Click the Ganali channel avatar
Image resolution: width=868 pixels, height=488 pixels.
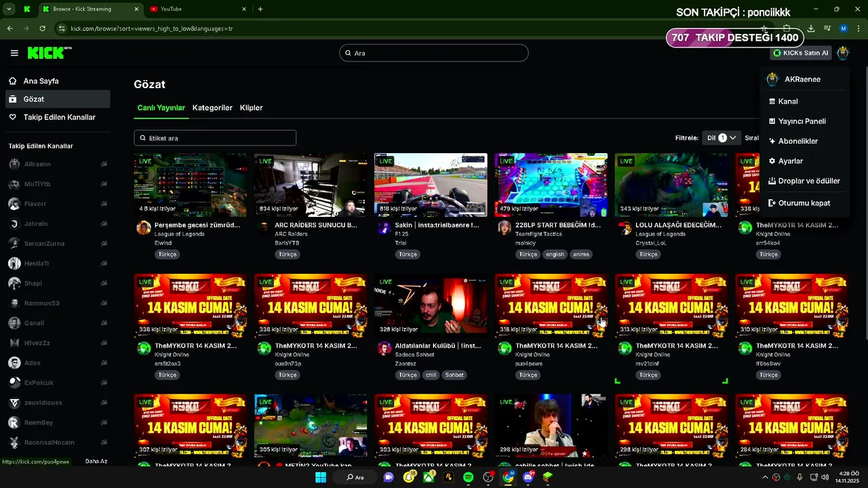click(x=14, y=323)
